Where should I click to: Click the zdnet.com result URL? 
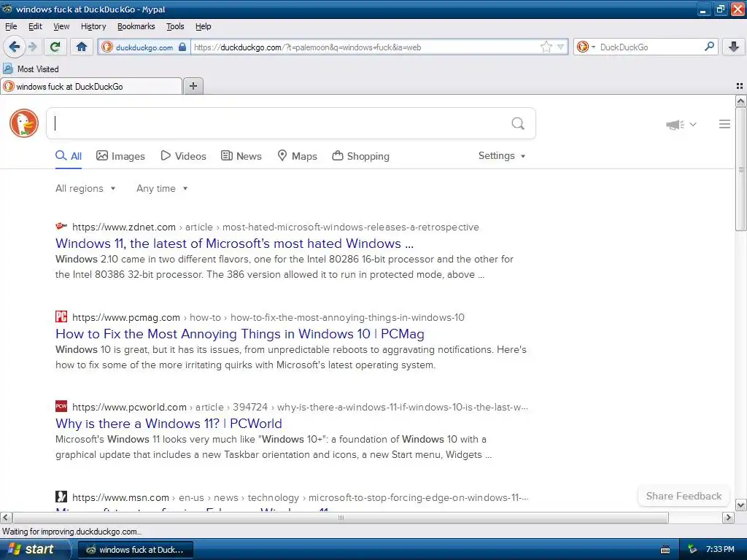275,227
